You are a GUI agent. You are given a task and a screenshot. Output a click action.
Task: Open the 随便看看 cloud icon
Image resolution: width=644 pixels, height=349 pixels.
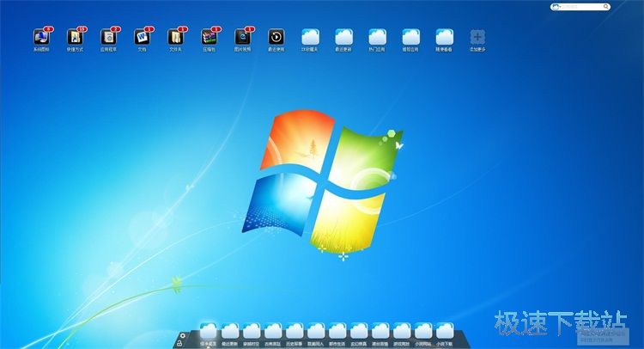445,37
